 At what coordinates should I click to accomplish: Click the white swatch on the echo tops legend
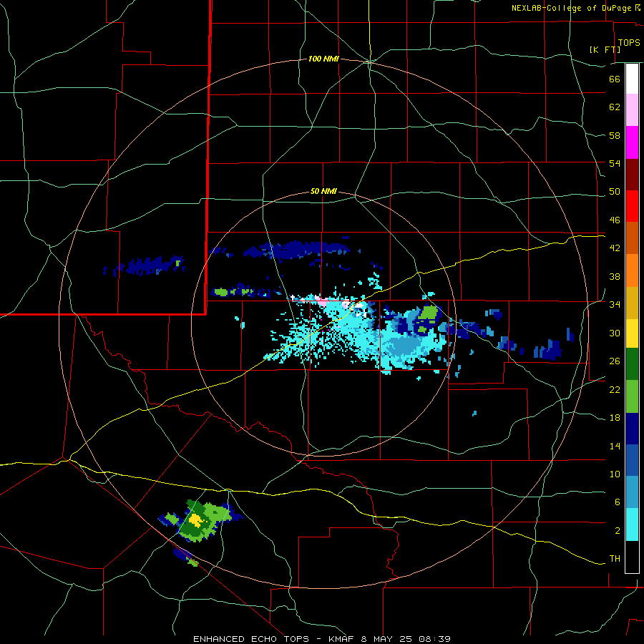coord(632,79)
